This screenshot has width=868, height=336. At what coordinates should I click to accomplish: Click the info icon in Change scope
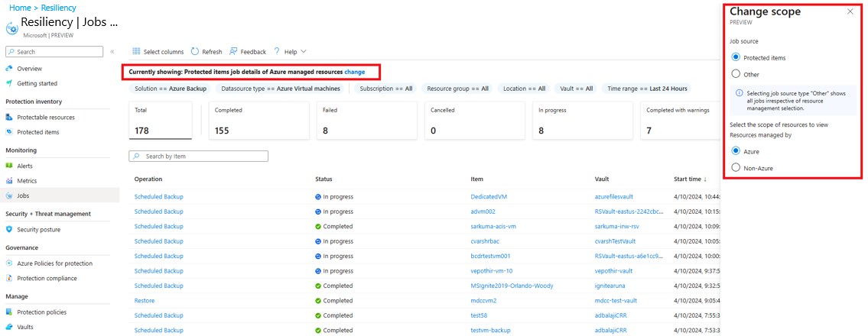pyautogui.click(x=739, y=93)
